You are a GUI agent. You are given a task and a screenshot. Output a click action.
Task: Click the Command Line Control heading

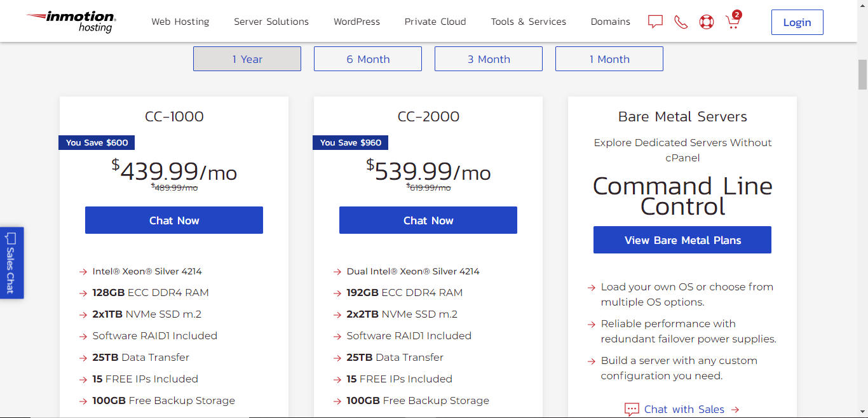(682, 196)
